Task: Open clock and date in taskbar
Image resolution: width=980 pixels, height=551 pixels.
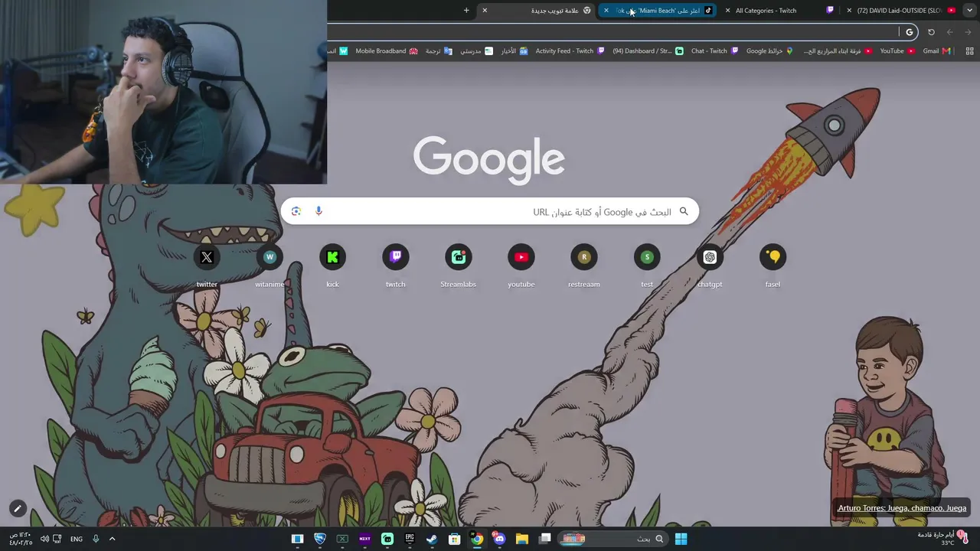Action: (21, 539)
